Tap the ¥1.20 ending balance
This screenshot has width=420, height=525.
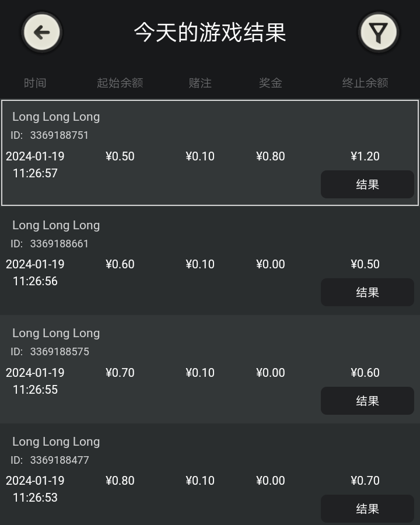click(365, 156)
